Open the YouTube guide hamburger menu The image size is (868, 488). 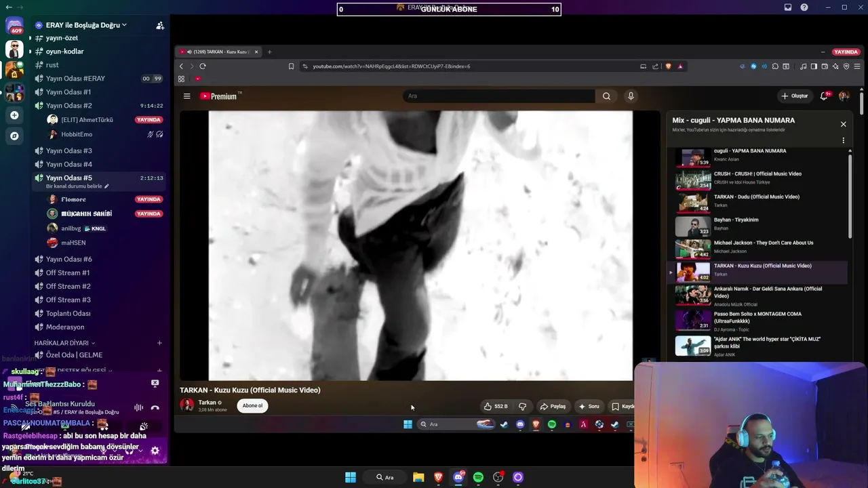click(187, 96)
